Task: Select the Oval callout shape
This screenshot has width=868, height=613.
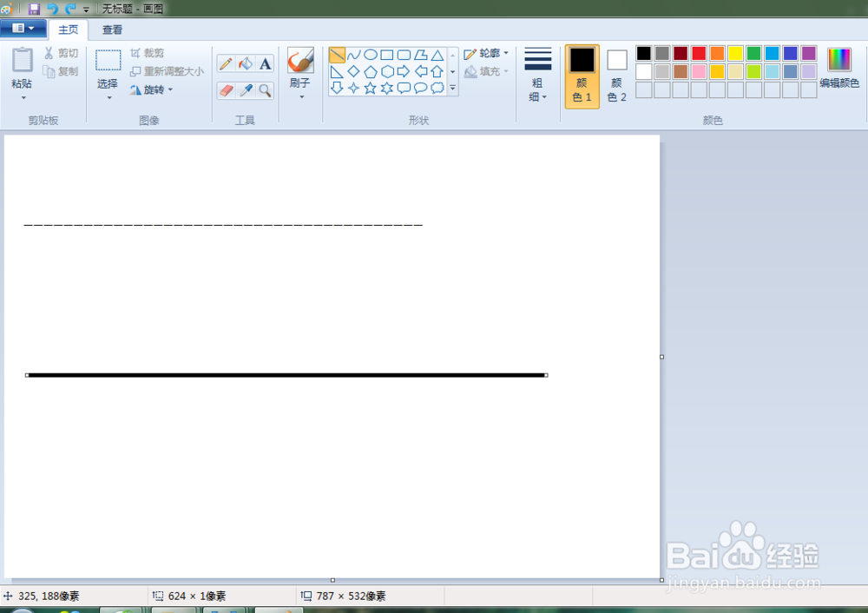Action: (421, 88)
